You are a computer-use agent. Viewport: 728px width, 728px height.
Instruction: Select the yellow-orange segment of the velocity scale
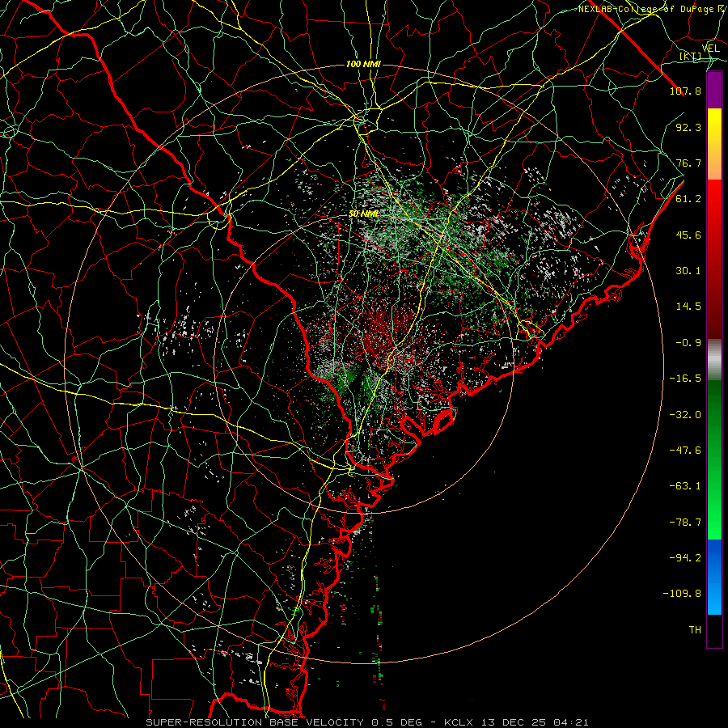pos(714,144)
